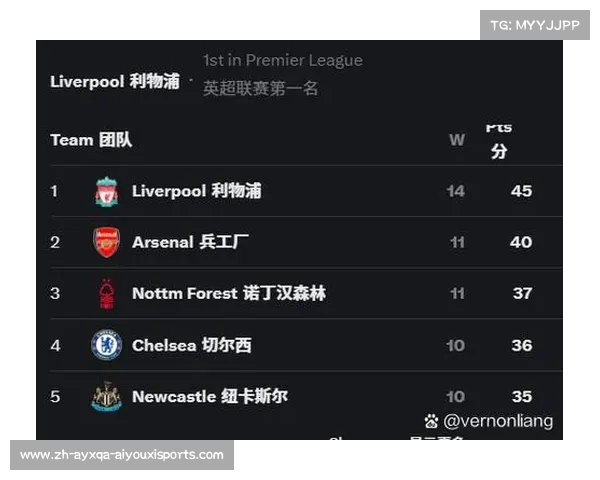This screenshot has height=480, width=600.
Task: Select the Liverpool 利物浦 heading title
Action: pyautogui.click(x=115, y=82)
